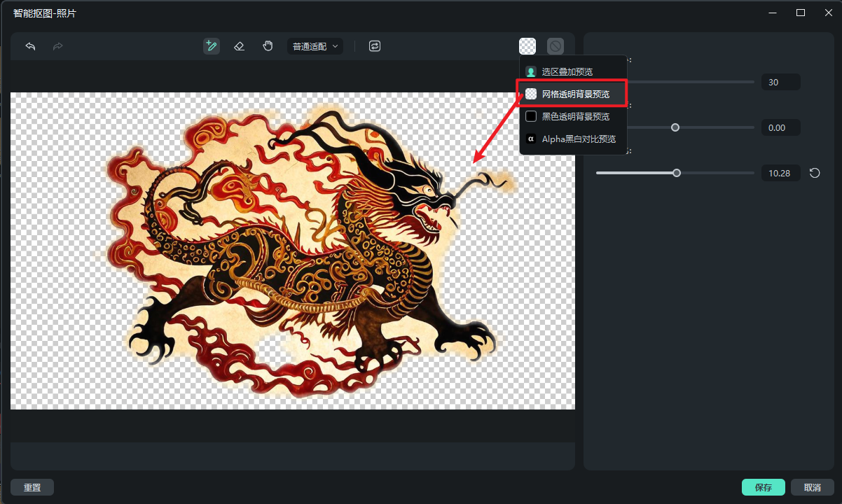Minimize the 智能抠图 window
This screenshot has width=842, height=504.
(773, 13)
